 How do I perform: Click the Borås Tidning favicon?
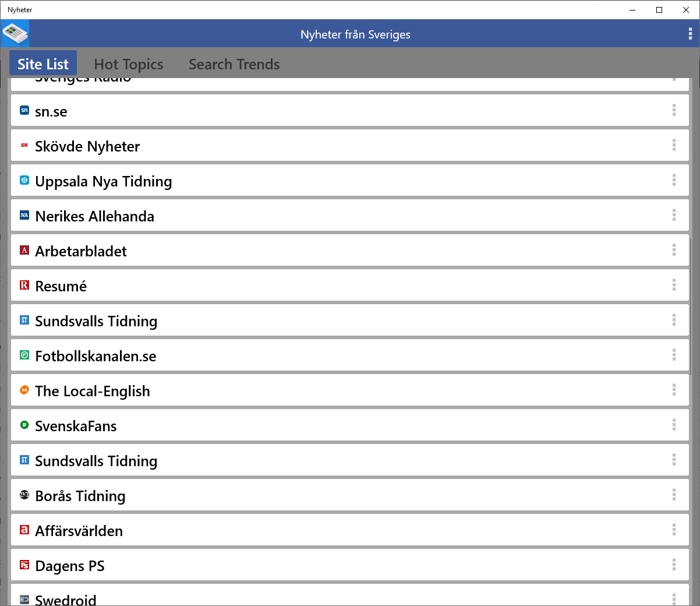[x=24, y=495]
